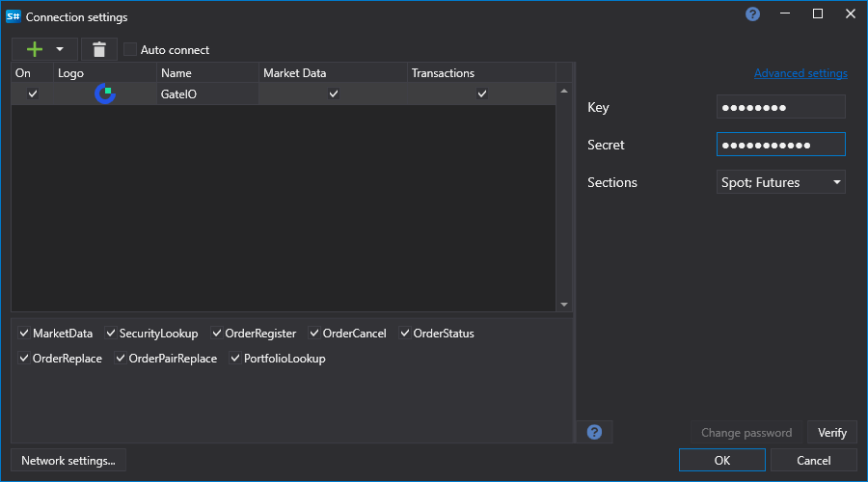
Task: Select the GateIO name cell
Action: pos(207,94)
